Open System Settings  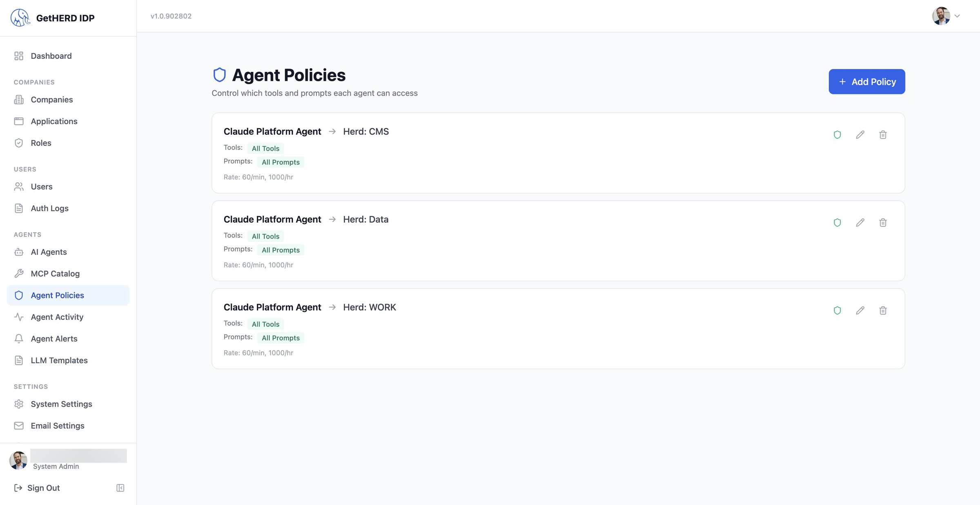pos(68,404)
